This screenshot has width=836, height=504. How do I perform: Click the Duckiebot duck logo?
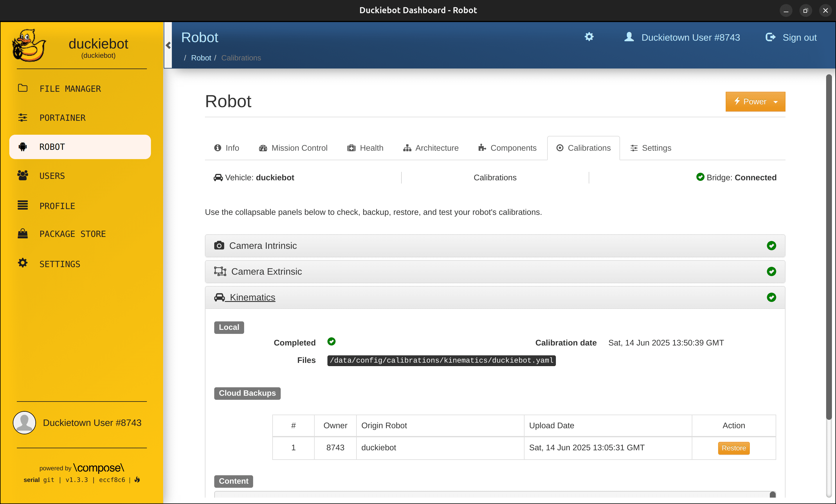pyautogui.click(x=29, y=45)
